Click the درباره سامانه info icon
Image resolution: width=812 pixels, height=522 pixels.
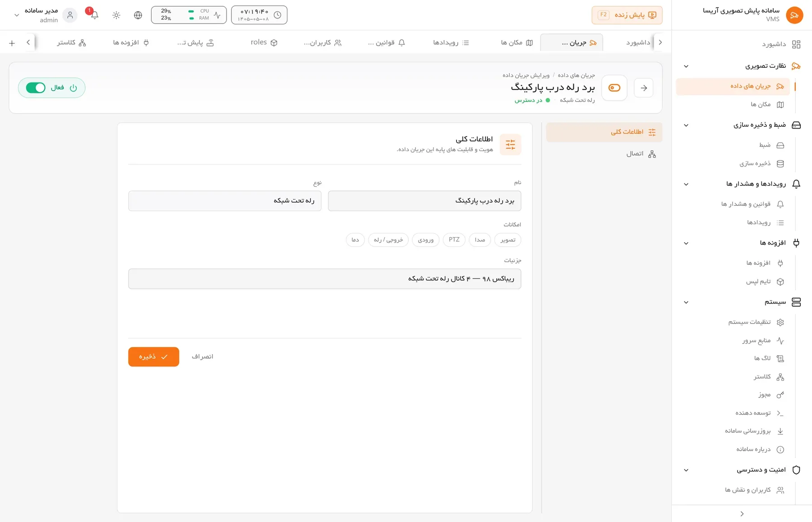click(x=780, y=450)
